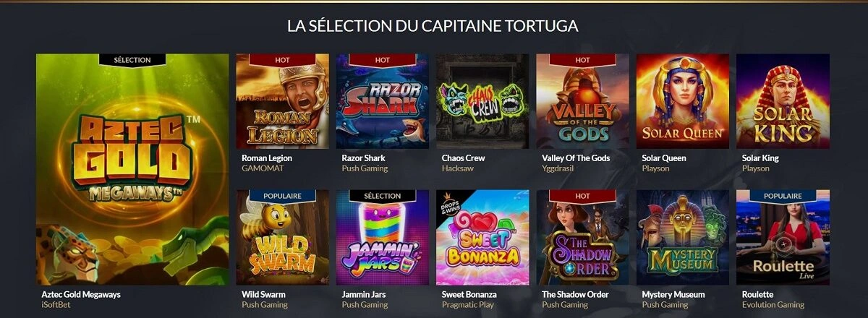
Task: Launch the Roman Legion slot thumbnail
Action: (283, 103)
